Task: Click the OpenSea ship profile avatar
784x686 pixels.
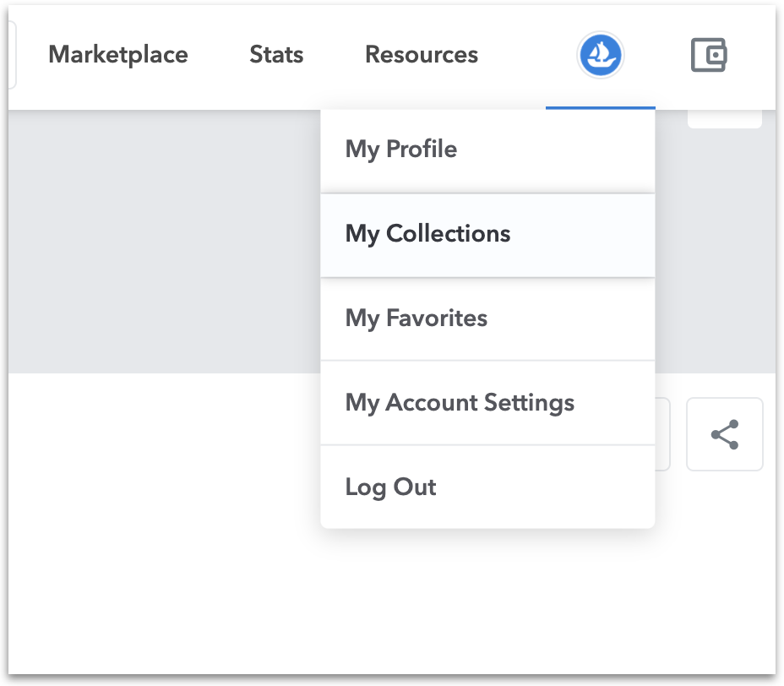Action: pyautogui.click(x=600, y=56)
